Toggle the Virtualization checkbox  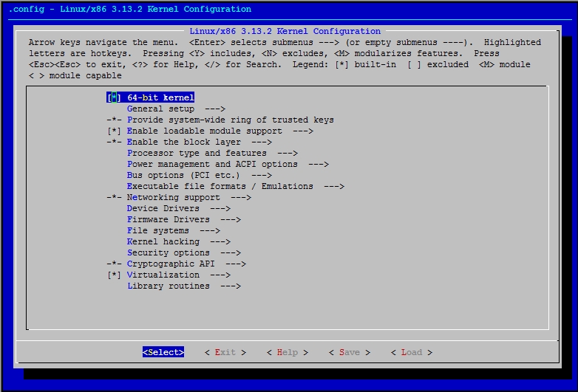tap(114, 275)
